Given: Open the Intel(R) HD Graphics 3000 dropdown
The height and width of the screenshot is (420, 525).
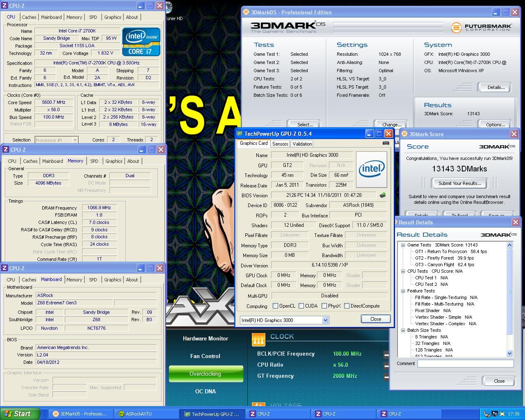Looking at the screenshot, I should click(x=325, y=320).
